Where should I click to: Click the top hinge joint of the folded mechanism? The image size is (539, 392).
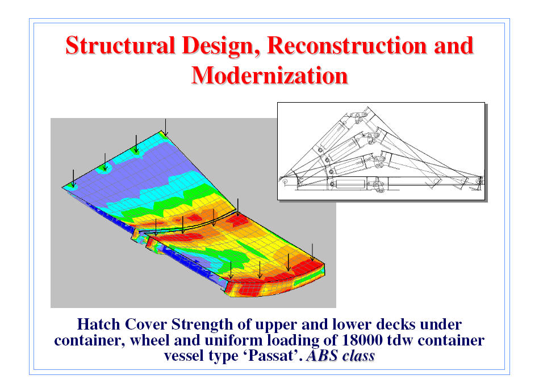357,117
